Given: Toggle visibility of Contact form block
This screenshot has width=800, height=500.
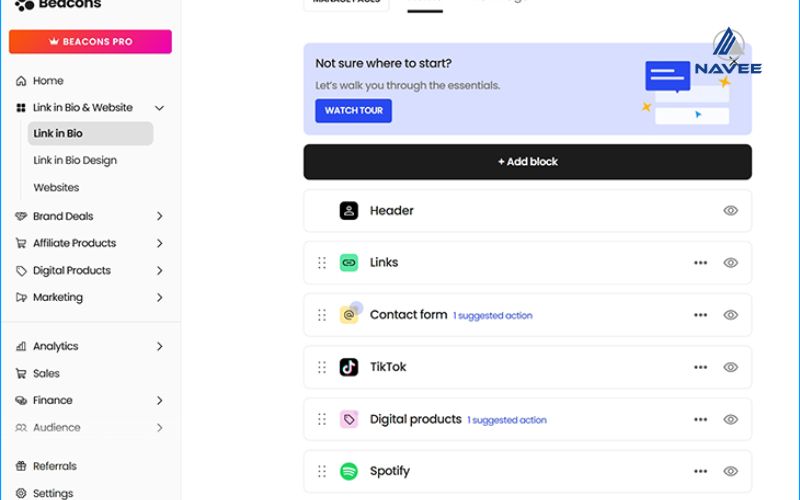Looking at the screenshot, I should click(x=731, y=315).
